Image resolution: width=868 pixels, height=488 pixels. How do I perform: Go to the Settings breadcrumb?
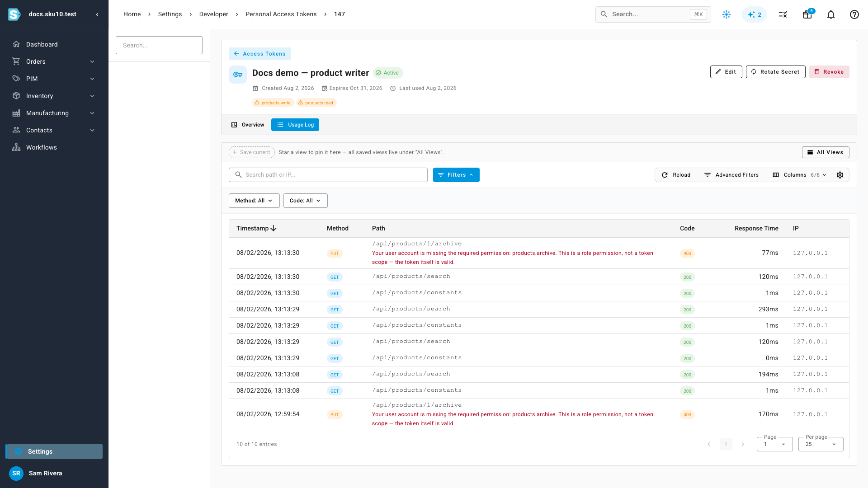pyautogui.click(x=170, y=14)
